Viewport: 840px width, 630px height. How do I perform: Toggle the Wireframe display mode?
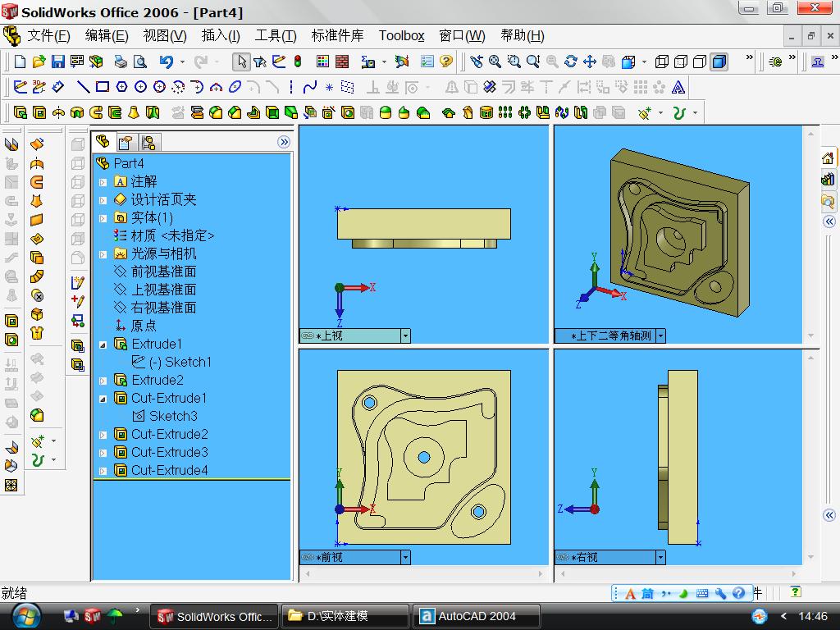click(x=662, y=62)
